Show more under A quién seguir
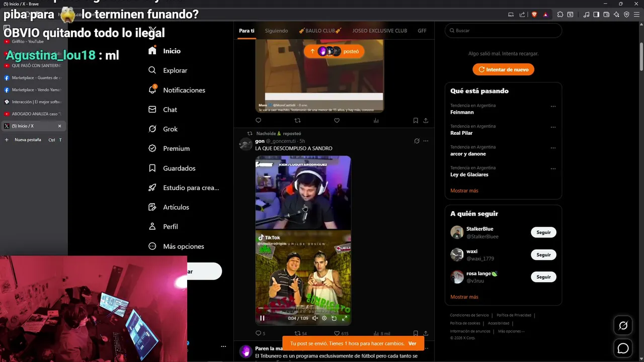644x362 pixels. (464, 297)
